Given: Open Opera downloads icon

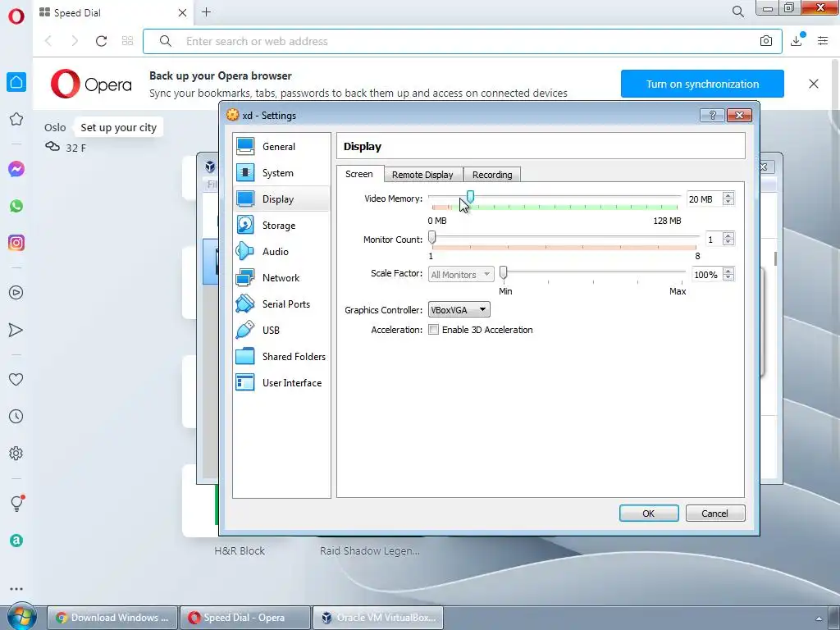Looking at the screenshot, I should click(x=797, y=40).
